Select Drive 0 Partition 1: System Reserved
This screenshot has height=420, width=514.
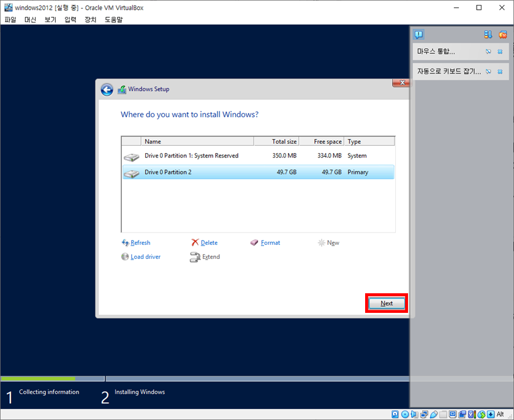click(x=259, y=156)
